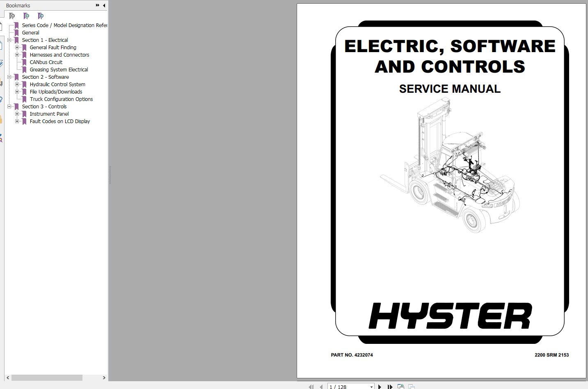This screenshot has width=588, height=389.
Task: Open CANbus Circuit bookmark
Action: tap(46, 62)
